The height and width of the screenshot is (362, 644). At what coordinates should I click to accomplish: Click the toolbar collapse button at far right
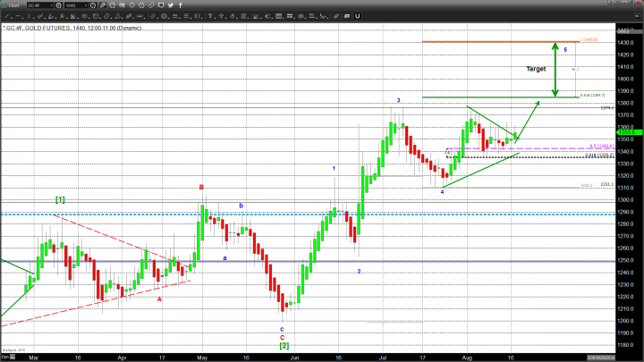click(x=636, y=16)
